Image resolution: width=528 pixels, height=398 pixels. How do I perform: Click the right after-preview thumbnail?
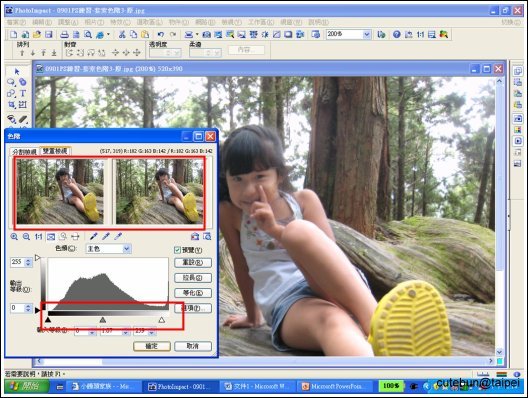pos(160,192)
